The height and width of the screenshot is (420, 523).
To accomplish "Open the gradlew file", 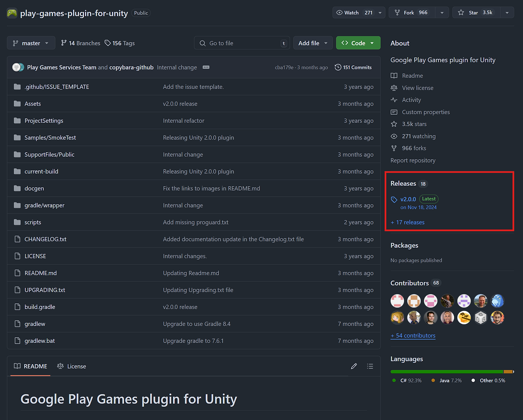I will pyautogui.click(x=35, y=324).
